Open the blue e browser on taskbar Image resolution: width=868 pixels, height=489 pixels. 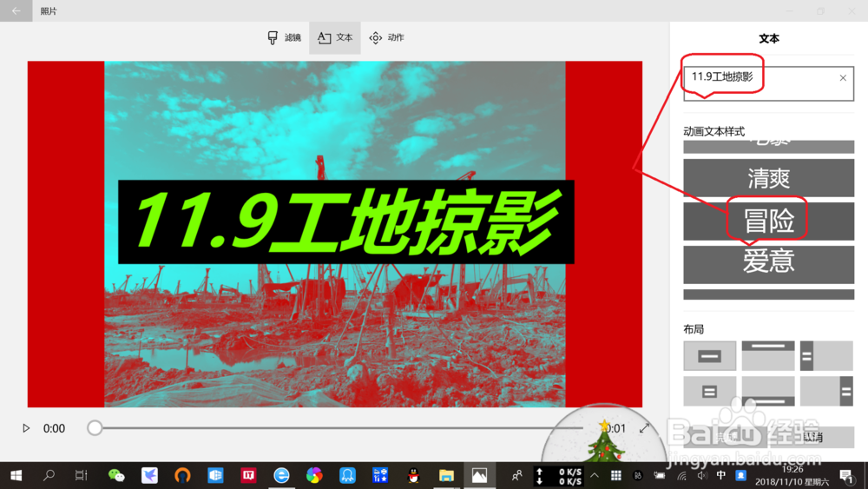pyautogui.click(x=281, y=475)
